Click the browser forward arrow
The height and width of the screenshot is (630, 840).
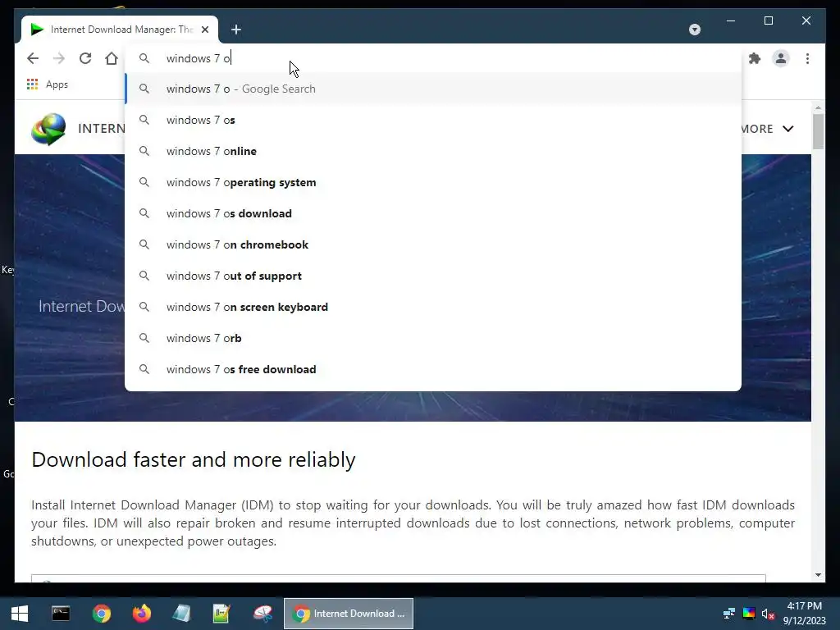coord(59,58)
